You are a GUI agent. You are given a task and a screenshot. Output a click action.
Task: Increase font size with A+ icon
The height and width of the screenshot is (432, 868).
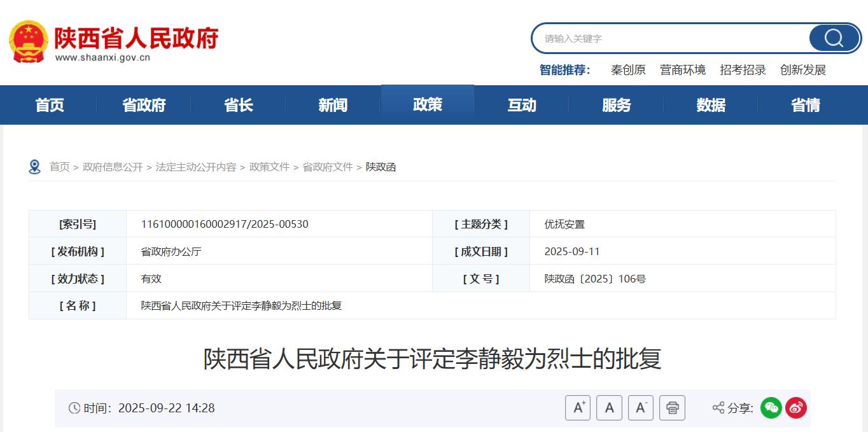point(578,407)
